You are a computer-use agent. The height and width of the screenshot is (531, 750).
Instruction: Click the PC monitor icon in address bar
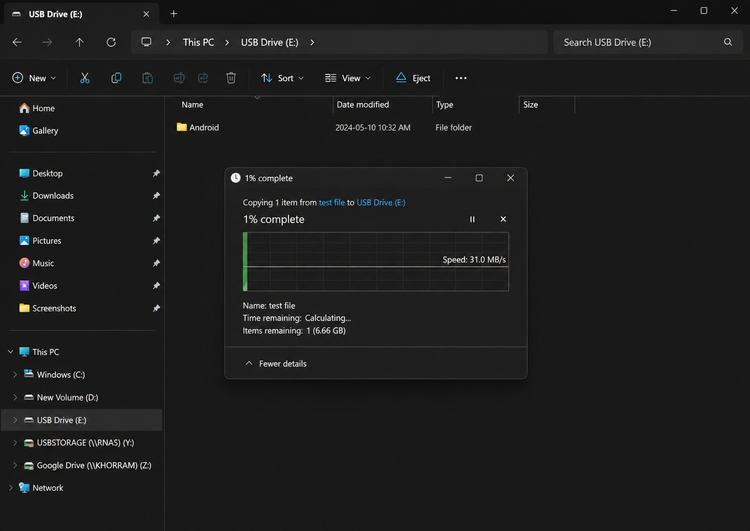click(146, 42)
